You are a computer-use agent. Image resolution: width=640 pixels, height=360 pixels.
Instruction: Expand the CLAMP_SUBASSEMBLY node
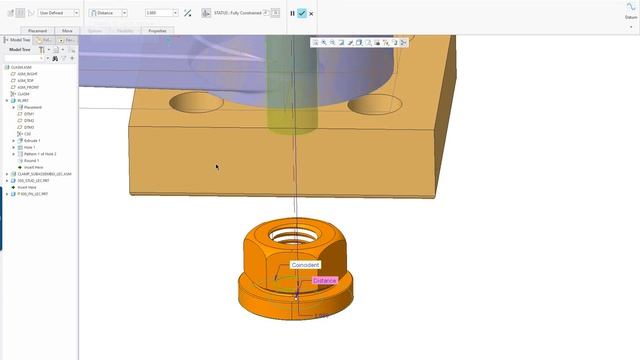[x=7, y=174]
